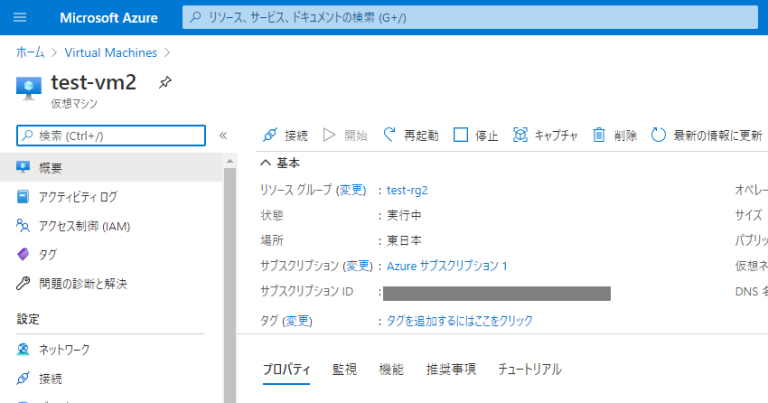Screen dimensions: 768x403
Task: Switch to the チュートリアル tab
Action: (529, 369)
